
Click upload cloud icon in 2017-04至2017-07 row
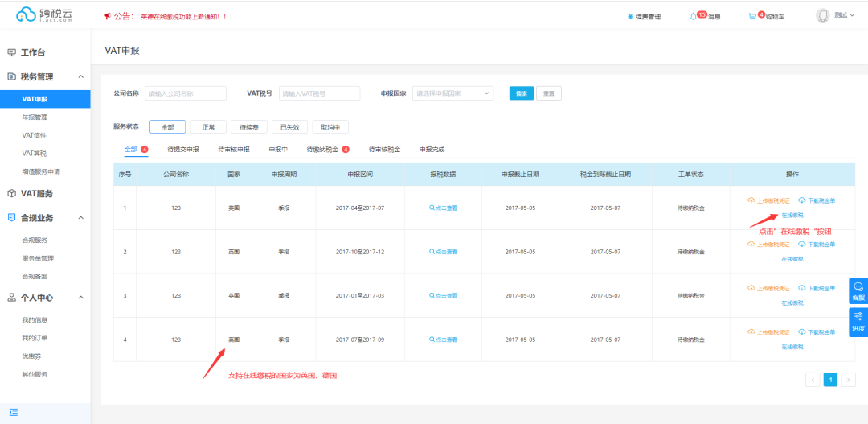click(751, 200)
